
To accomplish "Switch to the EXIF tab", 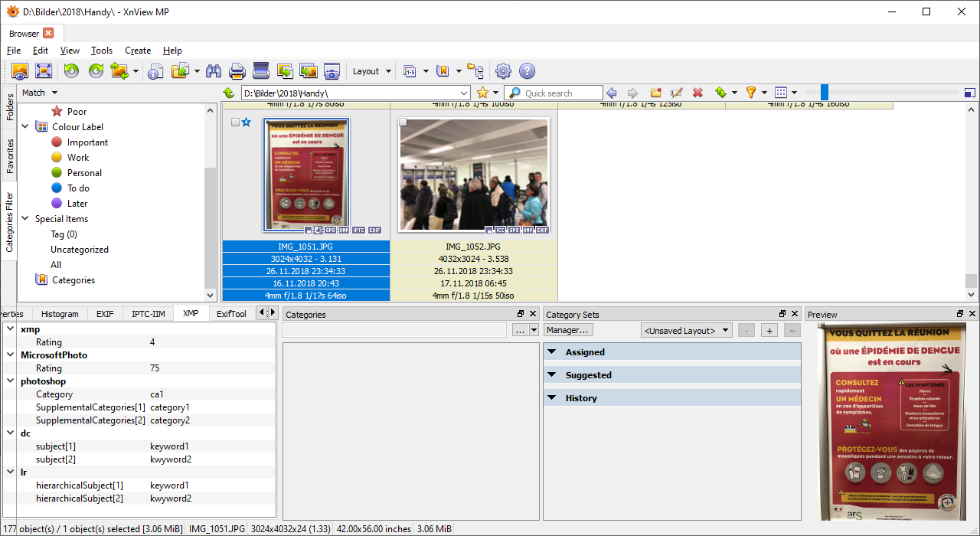I will tap(105, 314).
